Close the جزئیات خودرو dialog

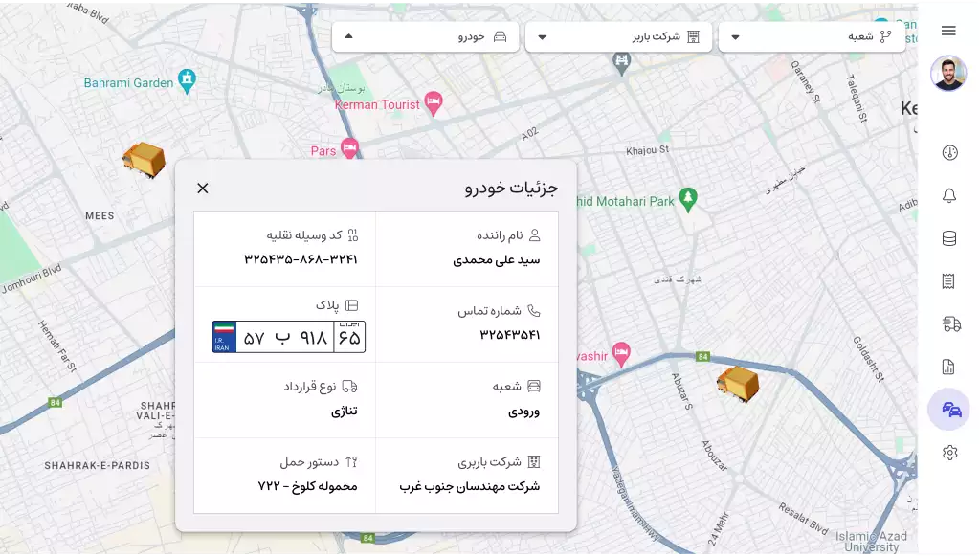[203, 189]
